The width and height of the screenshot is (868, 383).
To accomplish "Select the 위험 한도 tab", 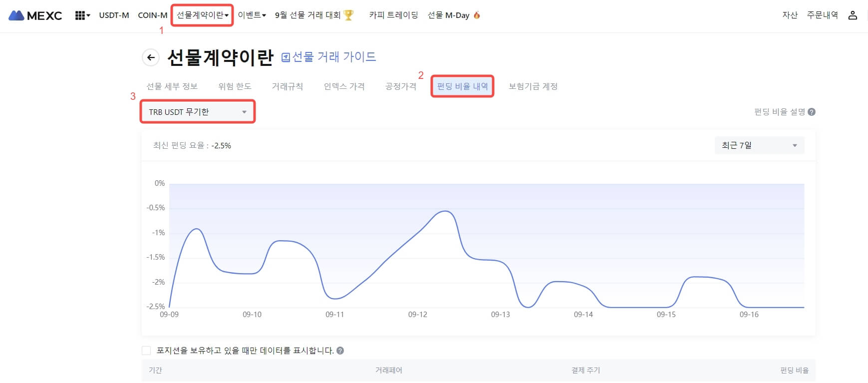I will [235, 86].
